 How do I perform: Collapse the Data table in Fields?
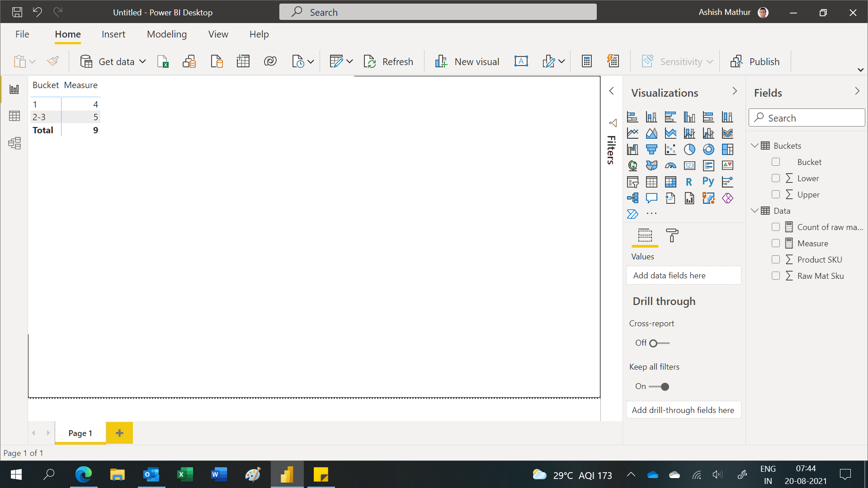click(x=755, y=211)
